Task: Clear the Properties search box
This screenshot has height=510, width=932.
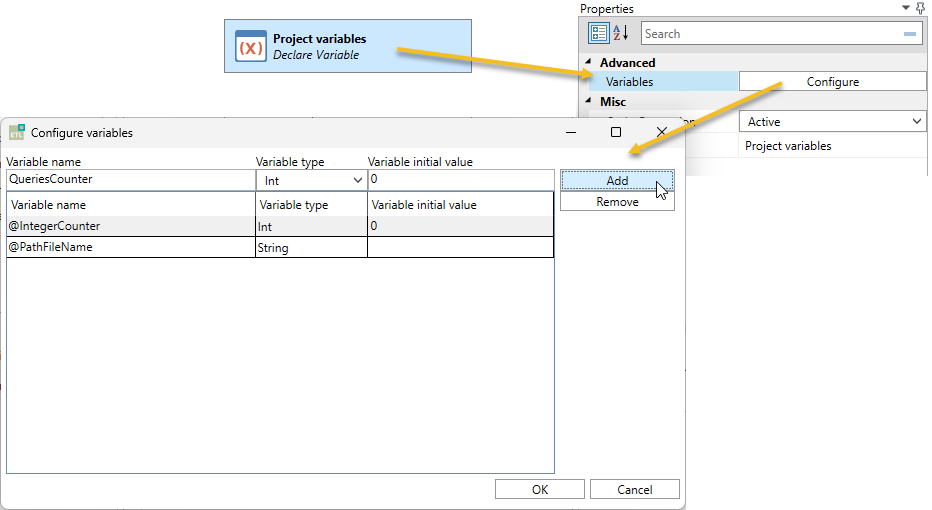Action: tap(910, 34)
